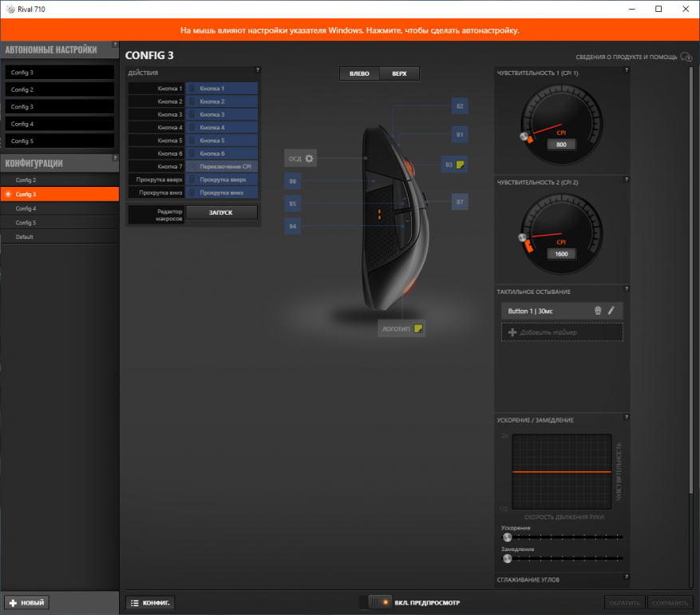Image resolution: width=700 pixels, height=615 pixels.
Task: Select the B5 button label on mouse
Action: [292, 204]
